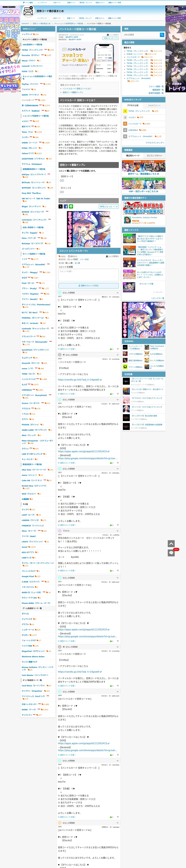Expand options chevron on comment 2851
This screenshot has height=868, width=186.
[117, 578]
